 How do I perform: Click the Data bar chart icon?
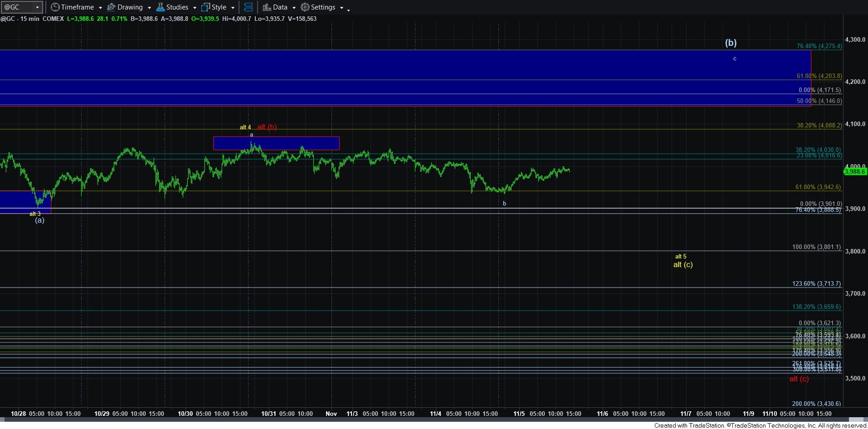267,7
